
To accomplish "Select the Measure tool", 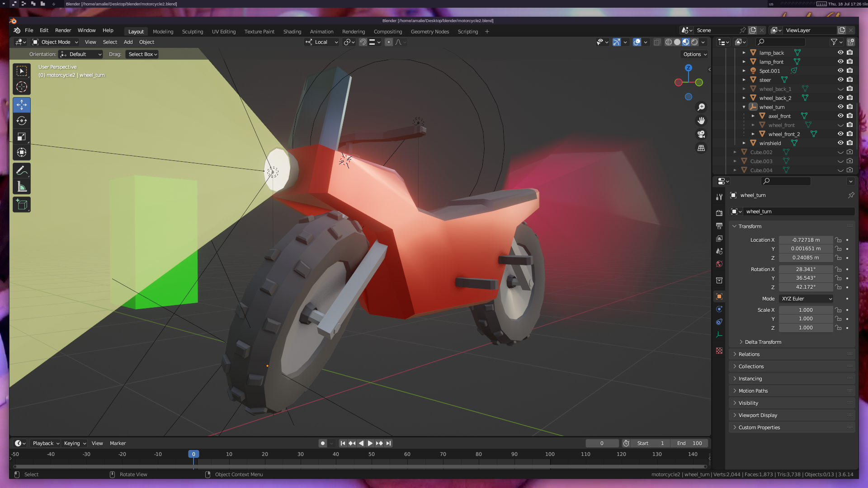I will pos(21,187).
